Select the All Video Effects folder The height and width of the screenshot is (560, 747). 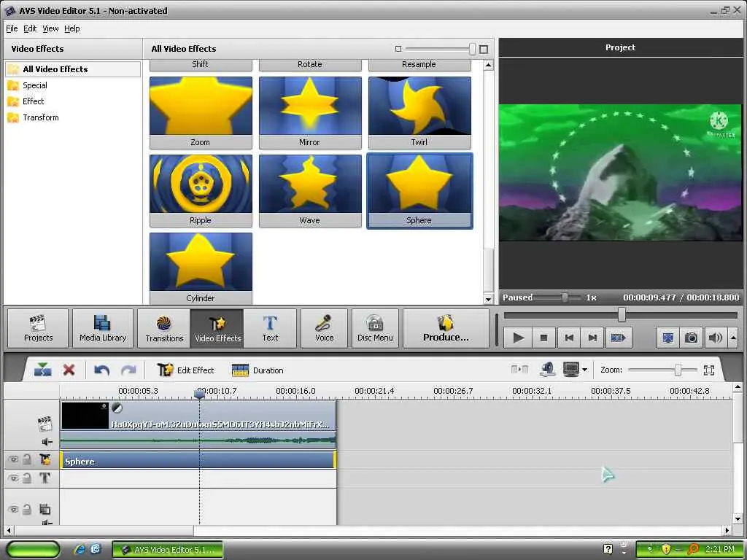pos(74,69)
